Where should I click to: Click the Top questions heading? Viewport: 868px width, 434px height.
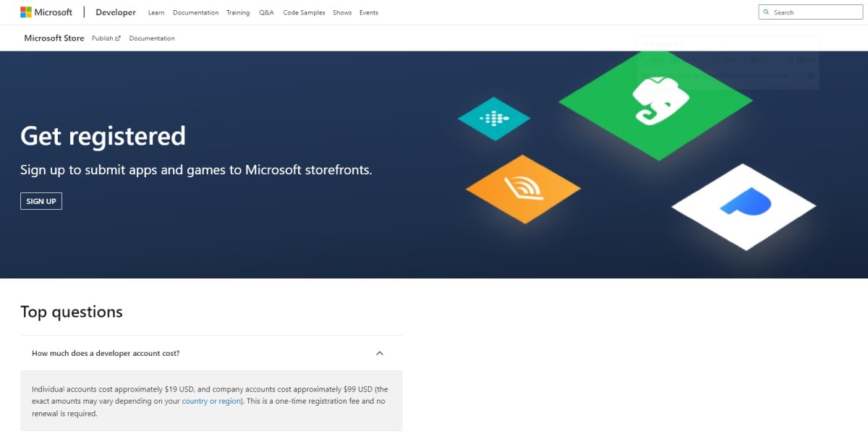[72, 312]
